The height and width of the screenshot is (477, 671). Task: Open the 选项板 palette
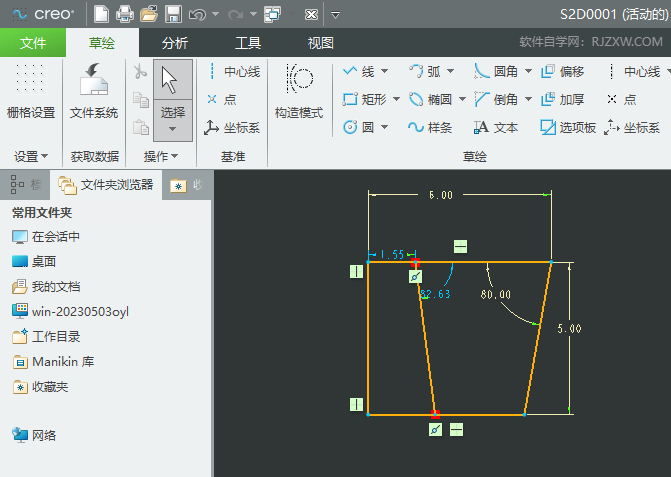click(x=568, y=127)
